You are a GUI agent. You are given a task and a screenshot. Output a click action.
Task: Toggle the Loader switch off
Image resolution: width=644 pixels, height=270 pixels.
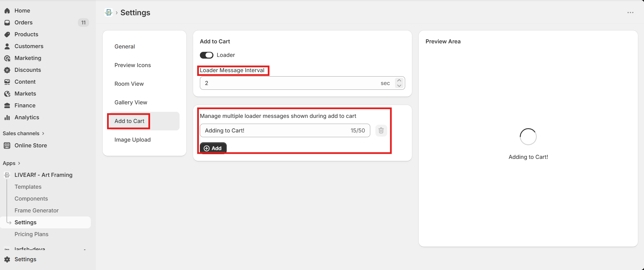click(x=207, y=55)
